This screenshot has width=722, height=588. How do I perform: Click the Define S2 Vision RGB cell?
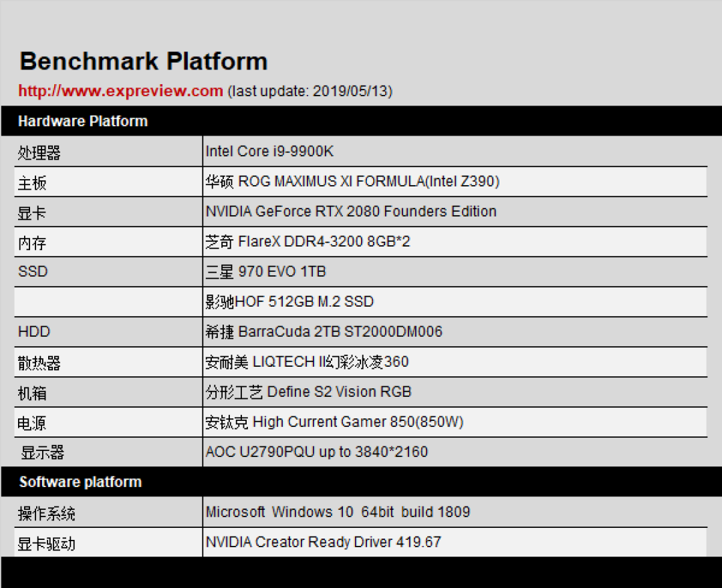[x=455, y=392]
